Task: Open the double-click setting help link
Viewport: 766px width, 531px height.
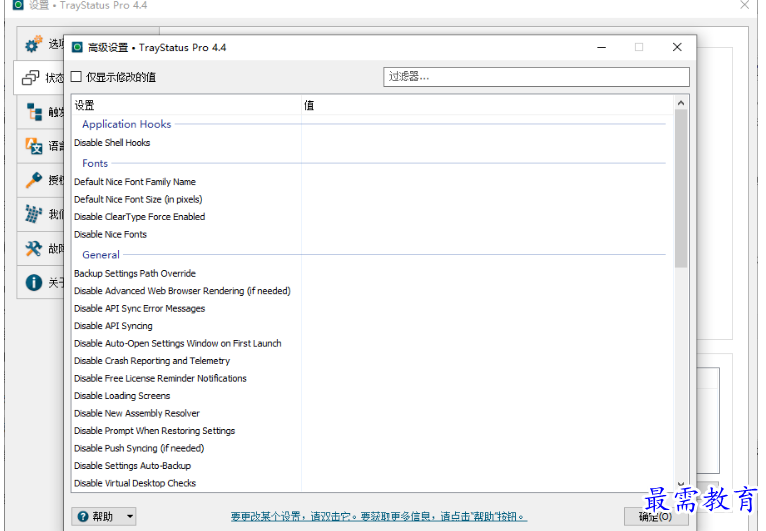Action: (379, 516)
